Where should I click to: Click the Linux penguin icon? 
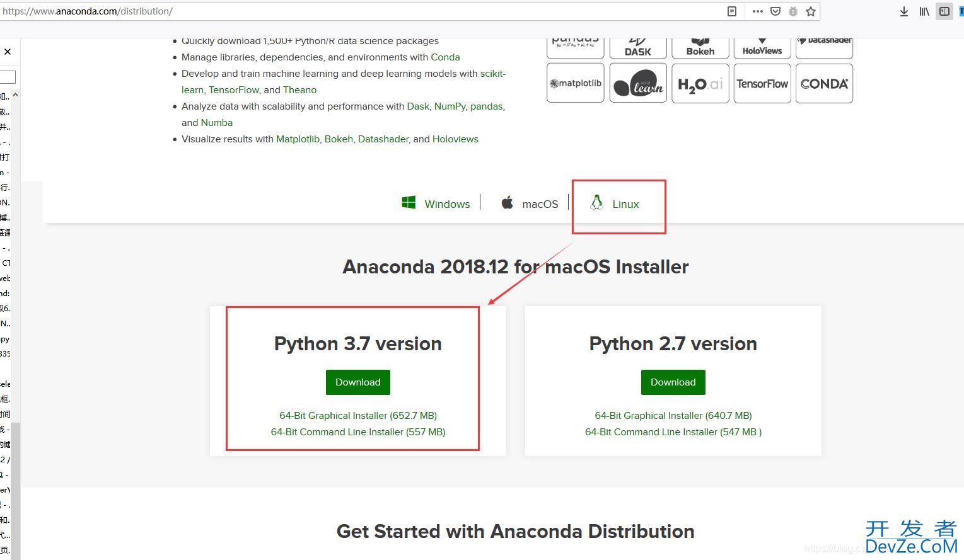(x=596, y=202)
